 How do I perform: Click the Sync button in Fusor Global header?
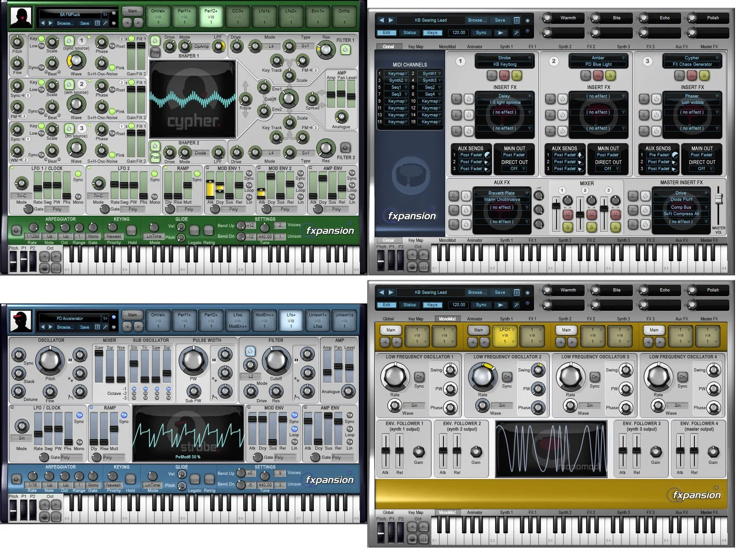[x=481, y=33]
